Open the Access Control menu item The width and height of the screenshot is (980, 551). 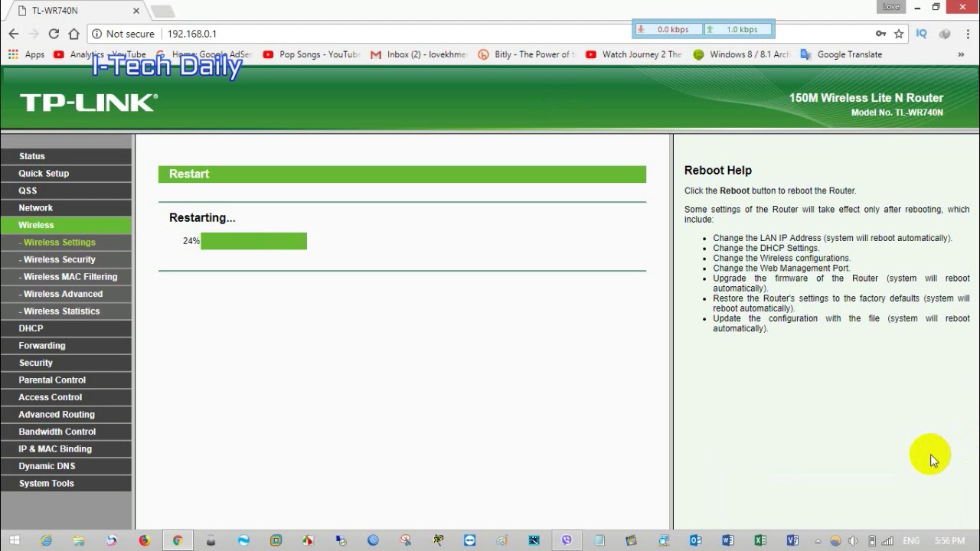(x=66, y=397)
